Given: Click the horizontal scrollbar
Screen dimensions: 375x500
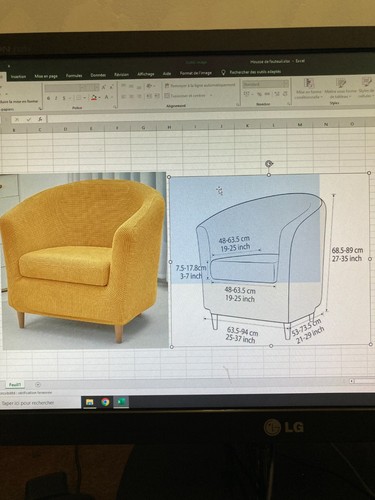Looking at the screenshot, I should (x=362, y=381).
